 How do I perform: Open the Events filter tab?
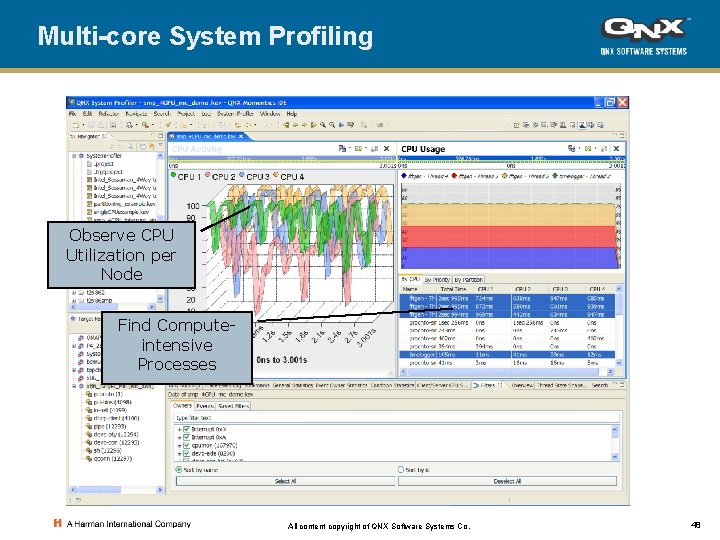point(205,406)
